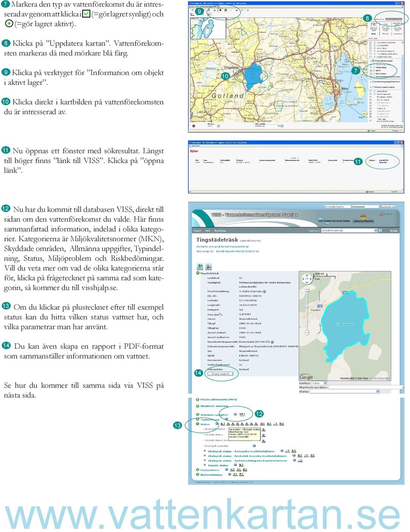Expand the Riskbedömning section

click(x=197, y=474)
